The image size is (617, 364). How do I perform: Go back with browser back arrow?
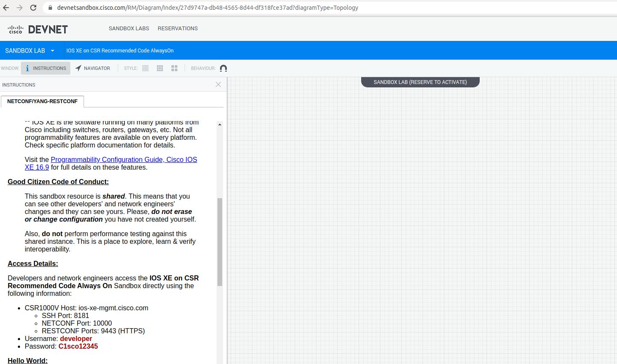(x=6, y=8)
